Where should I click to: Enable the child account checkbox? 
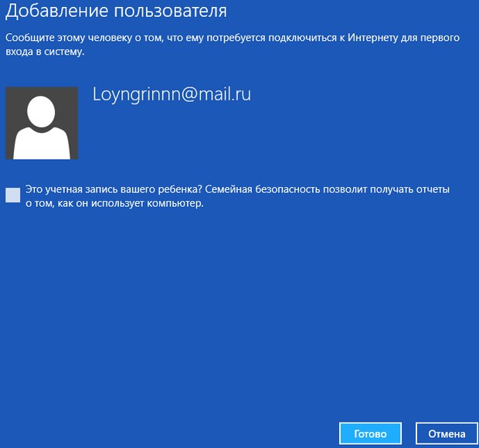(12, 195)
